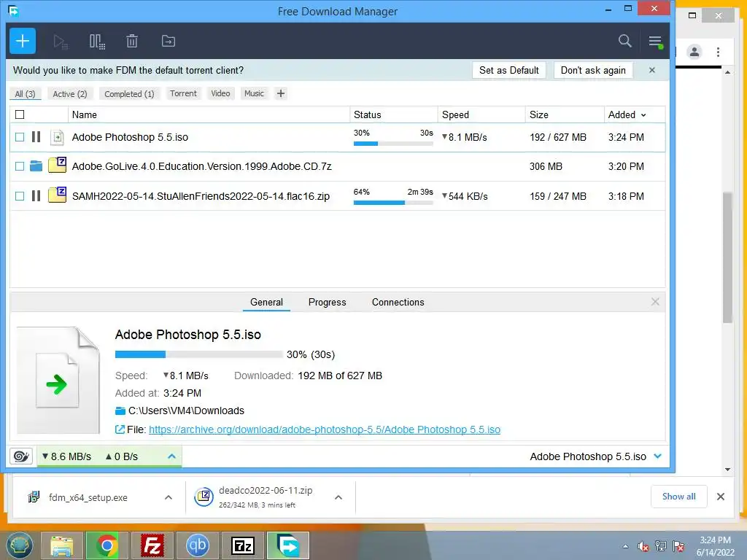
Task: Check the Adobe Photoshop 5.5.iso row checkbox
Action: point(20,137)
